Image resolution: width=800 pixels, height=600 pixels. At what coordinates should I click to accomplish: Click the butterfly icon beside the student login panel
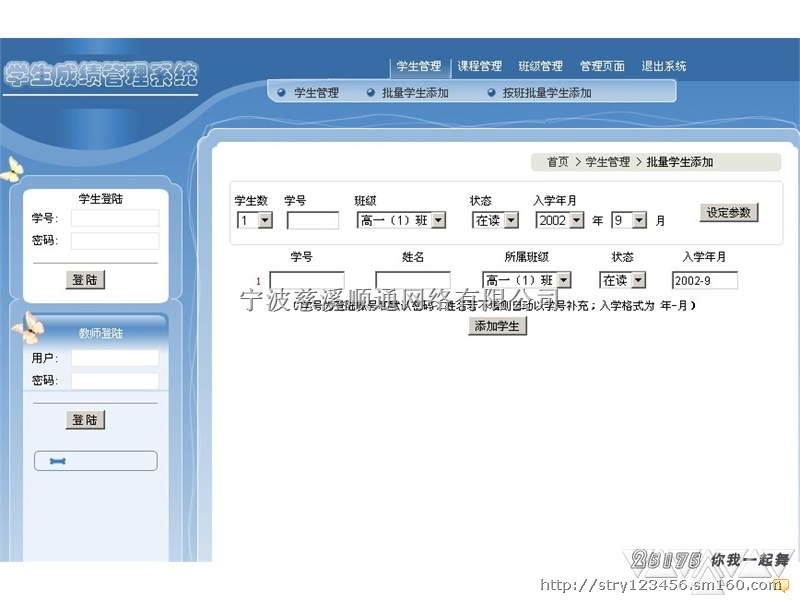pos(11,169)
